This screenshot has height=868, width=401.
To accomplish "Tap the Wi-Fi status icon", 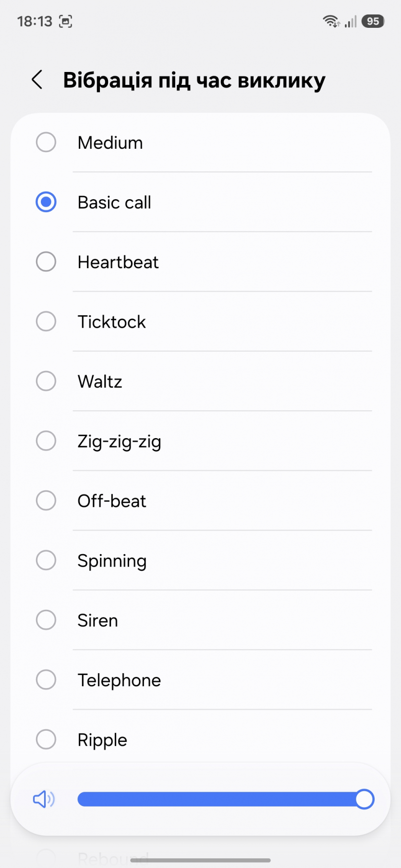I will pos(331,21).
